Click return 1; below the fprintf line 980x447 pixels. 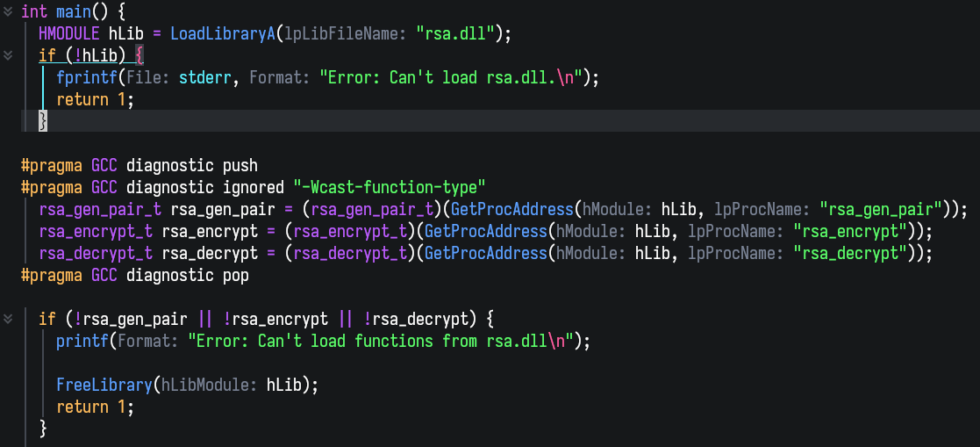95,99
